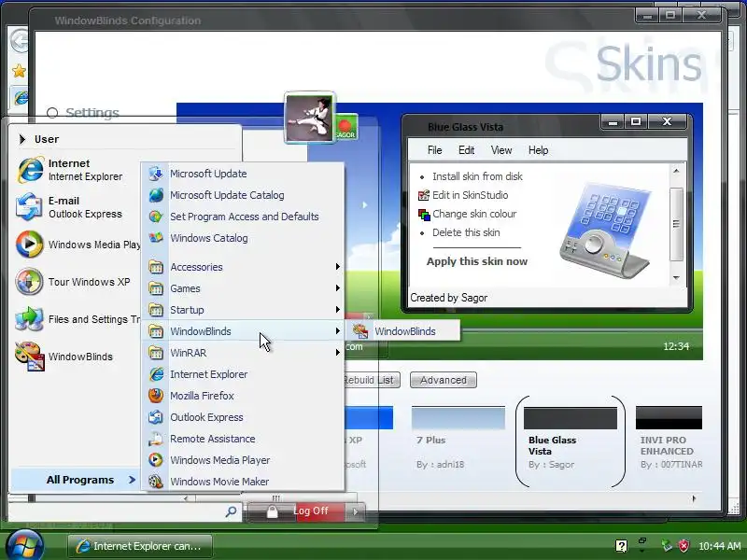747x560 pixels.
Task: Click scroll up arrow in skin preview
Action: [676, 171]
